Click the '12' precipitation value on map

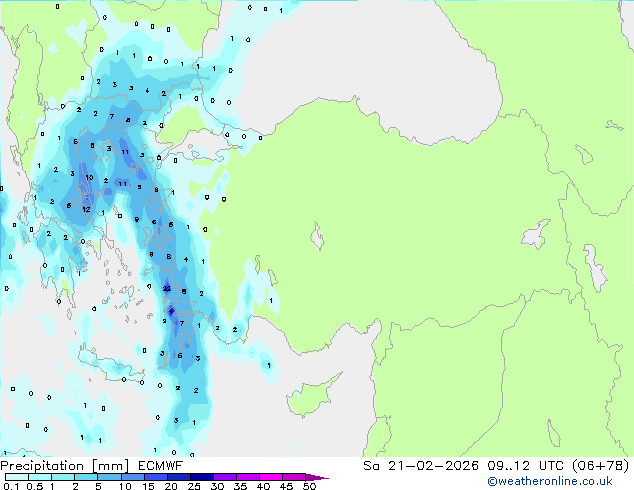pyautogui.click(x=86, y=209)
